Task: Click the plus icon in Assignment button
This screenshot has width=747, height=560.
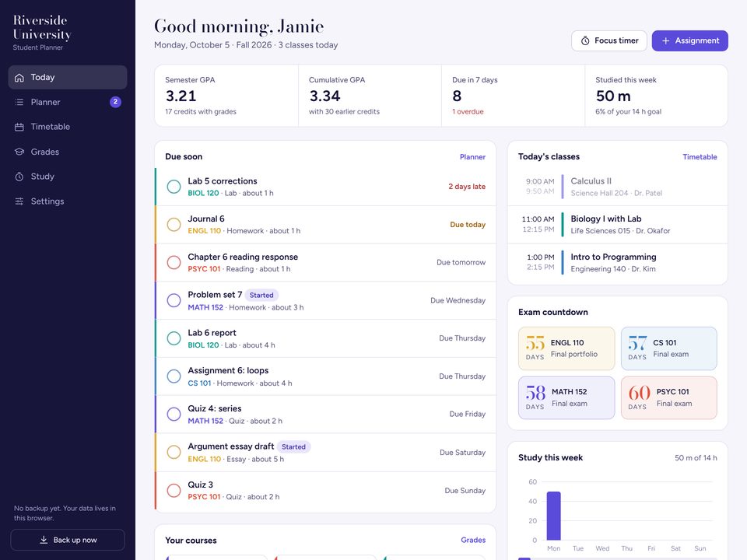Action: pyautogui.click(x=665, y=41)
